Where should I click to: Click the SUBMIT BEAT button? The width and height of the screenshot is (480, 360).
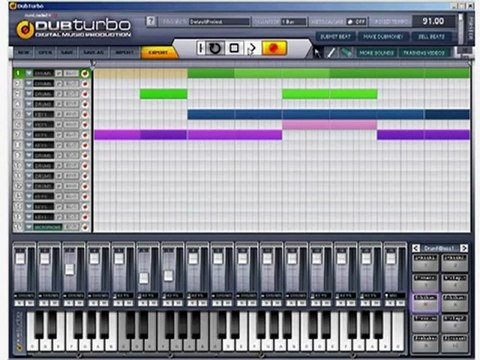point(336,36)
